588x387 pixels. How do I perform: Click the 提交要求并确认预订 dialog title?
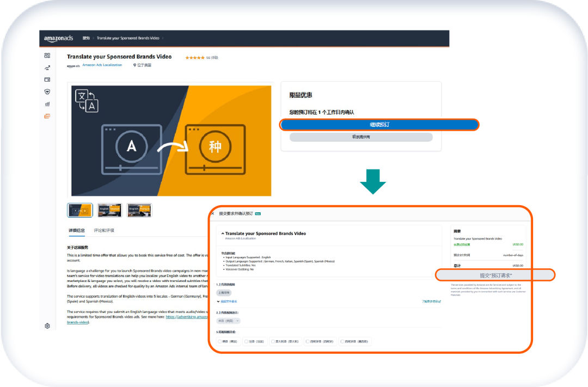point(236,214)
